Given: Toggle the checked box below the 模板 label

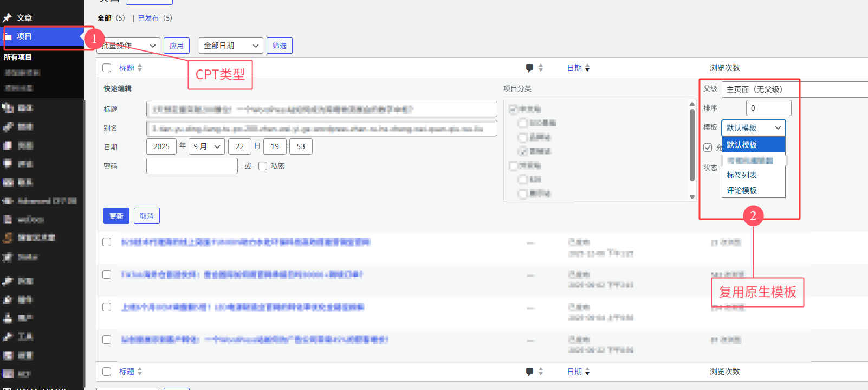Looking at the screenshot, I should pos(708,148).
